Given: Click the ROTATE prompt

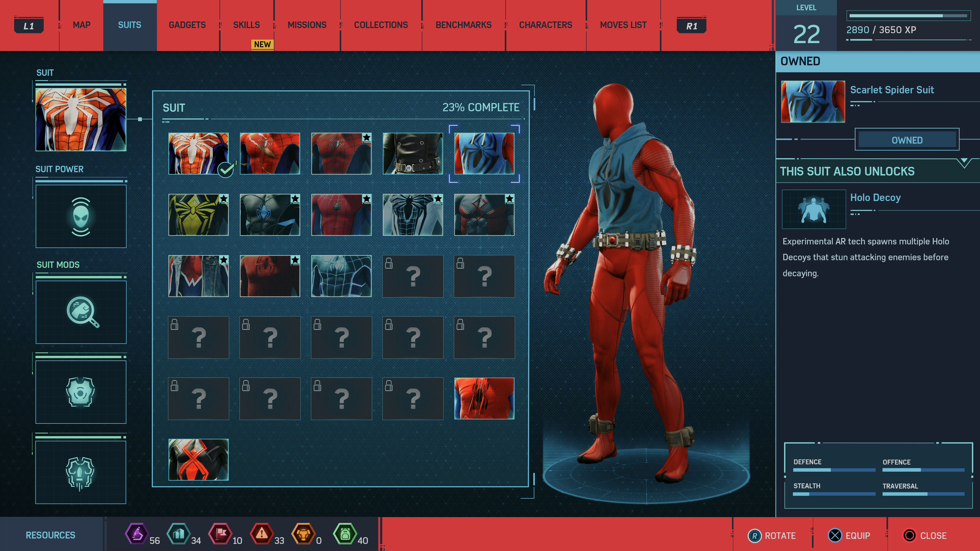Looking at the screenshot, I should 772,535.
